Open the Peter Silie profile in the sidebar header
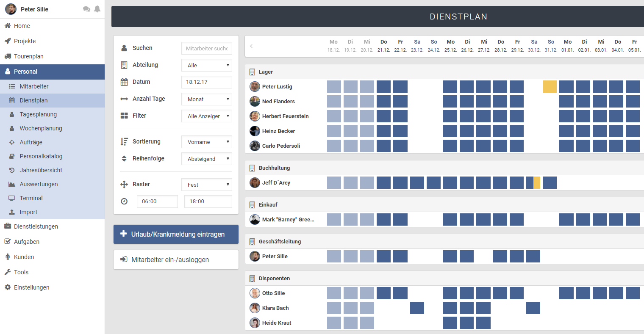This screenshot has height=334, width=644. click(27, 9)
